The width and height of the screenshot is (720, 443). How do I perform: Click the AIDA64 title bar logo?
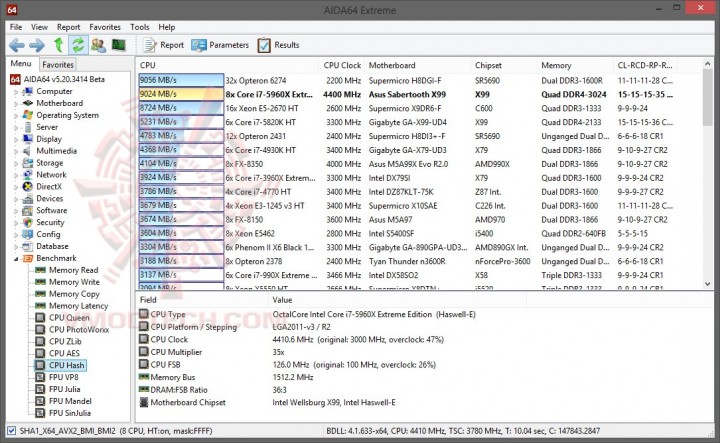[12, 10]
